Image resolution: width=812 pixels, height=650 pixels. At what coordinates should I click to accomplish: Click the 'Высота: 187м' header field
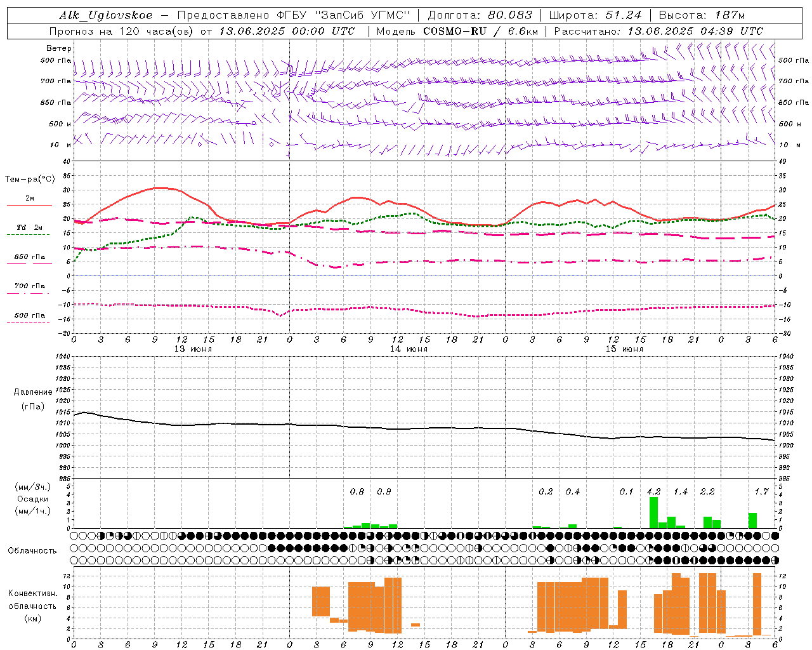click(x=702, y=16)
